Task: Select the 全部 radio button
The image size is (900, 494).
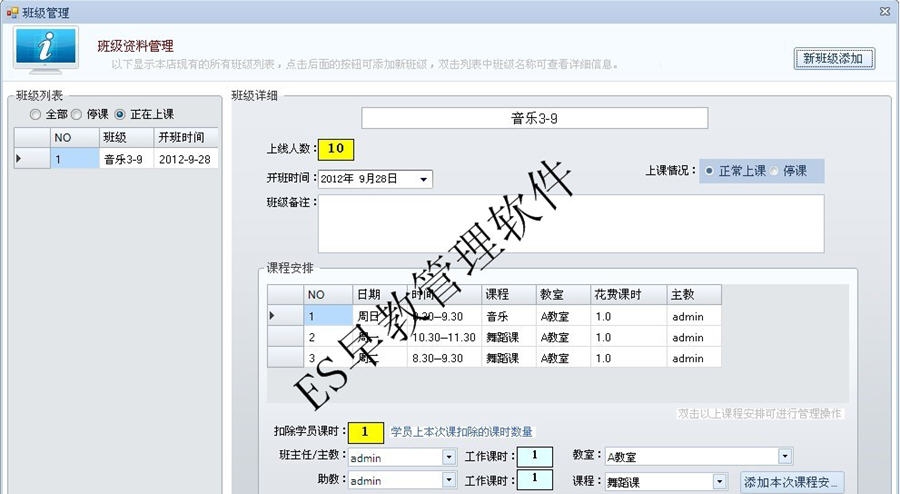Action: tap(36, 115)
